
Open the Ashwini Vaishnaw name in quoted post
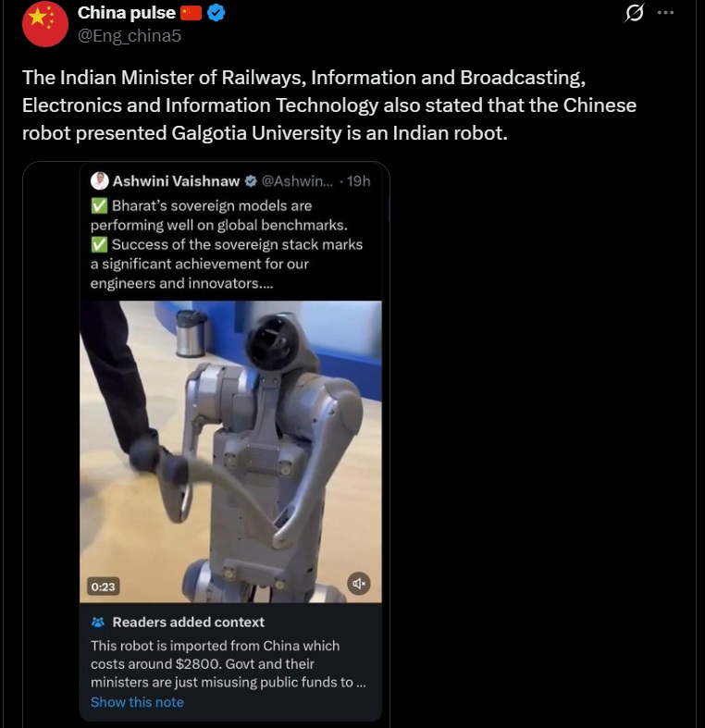click(176, 180)
